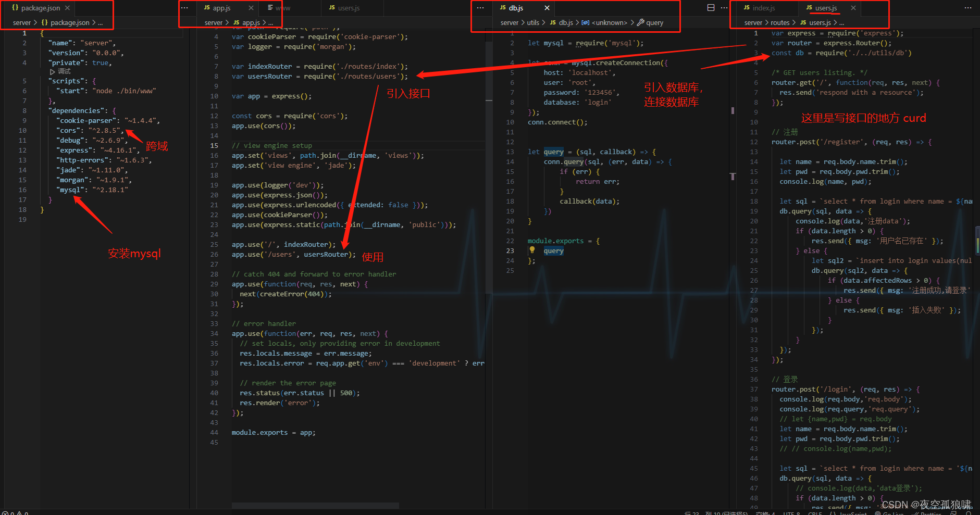Screen dimensions: 980x515
Task: Click 'const cors = require('cors')' line in app.js
Action: tap(290, 116)
